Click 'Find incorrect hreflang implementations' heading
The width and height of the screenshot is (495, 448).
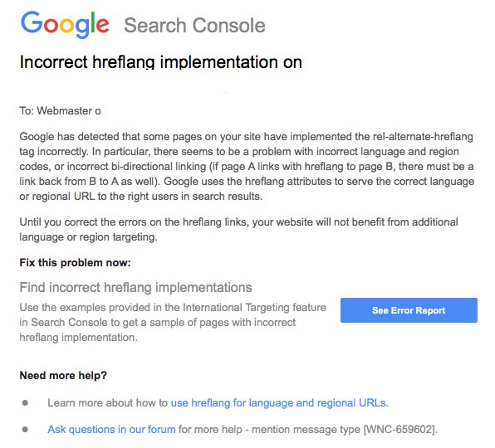click(135, 288)
